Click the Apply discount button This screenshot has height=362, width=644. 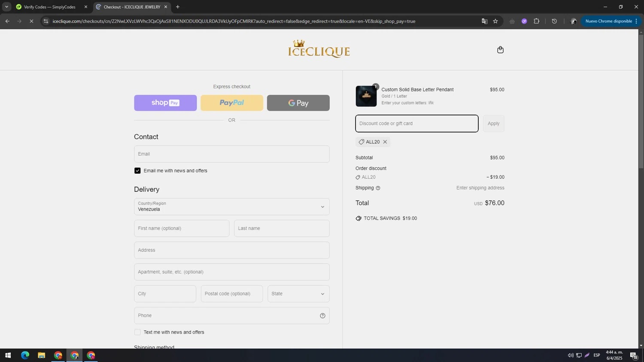point(493,124)
